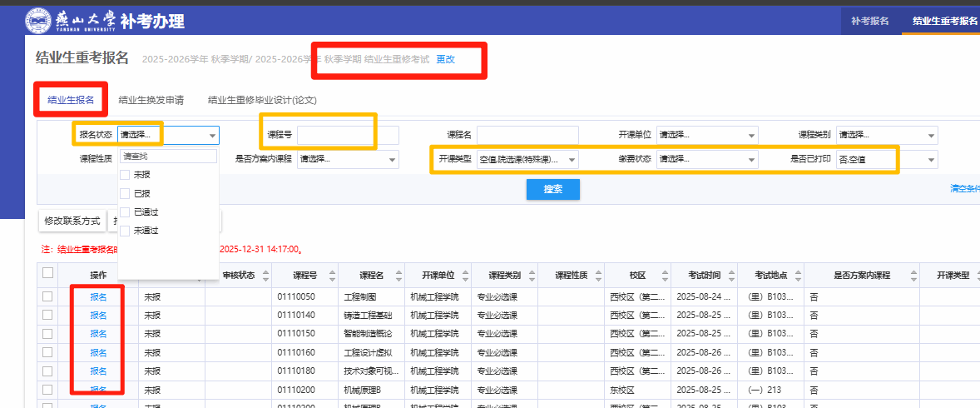Click 报名 link for 工程制图 course
Viewport: 980px width, 408px height.
(x=98, y=296)
